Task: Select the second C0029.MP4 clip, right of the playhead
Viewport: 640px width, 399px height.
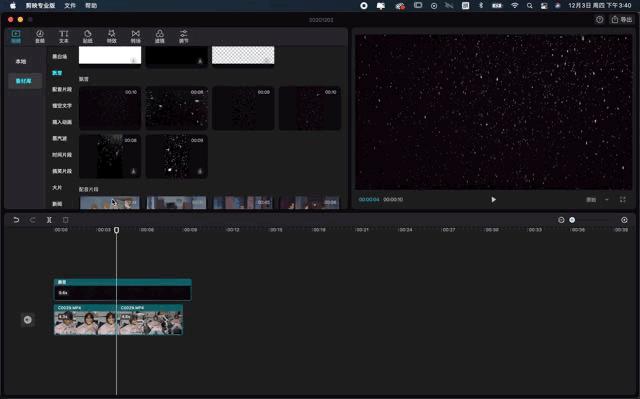Action: click(150, 320)
